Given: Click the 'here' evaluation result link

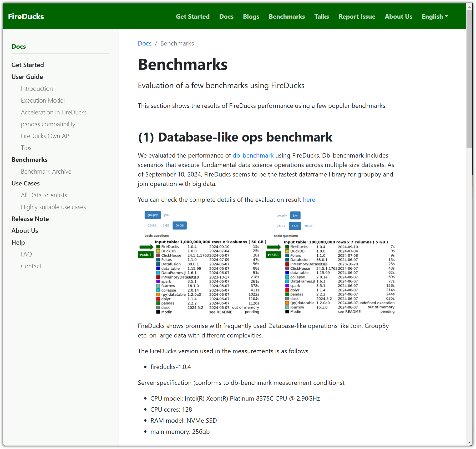Looking at the screenshot, I should click(x=309, y=200).
